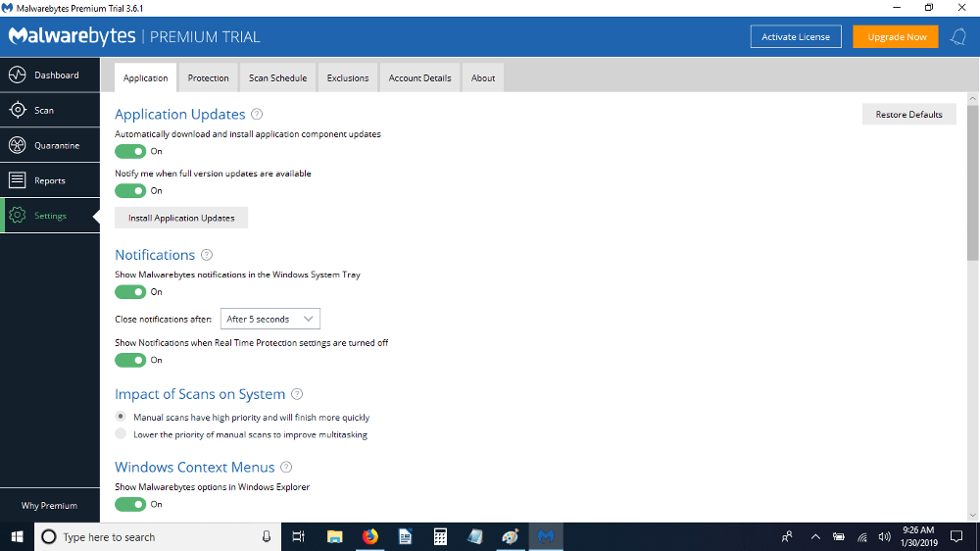Click Restore Defaults button

pos(908,115)
